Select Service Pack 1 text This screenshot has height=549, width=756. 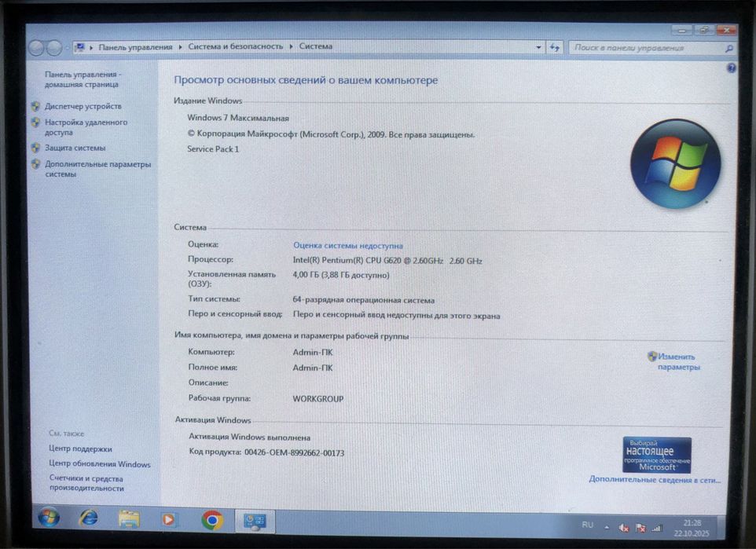pos(213,149)
